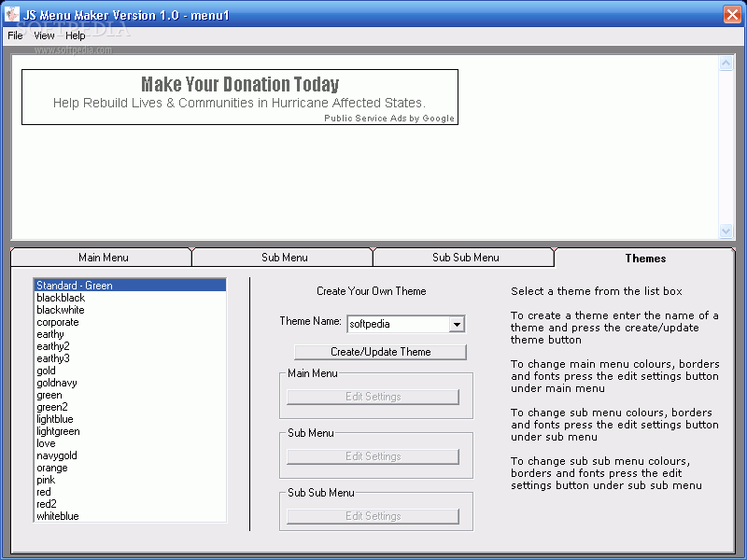Open the Public Service Ads by Google link

pos(389,119)
